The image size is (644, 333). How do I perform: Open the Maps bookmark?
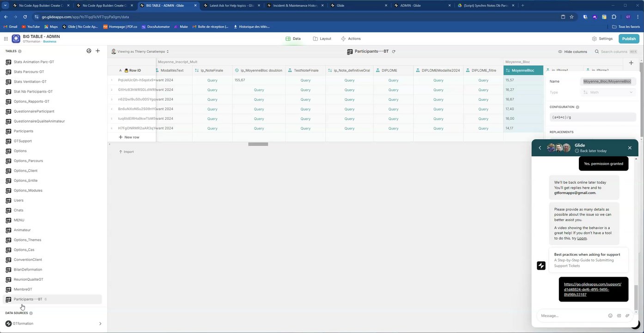(51, 27)
